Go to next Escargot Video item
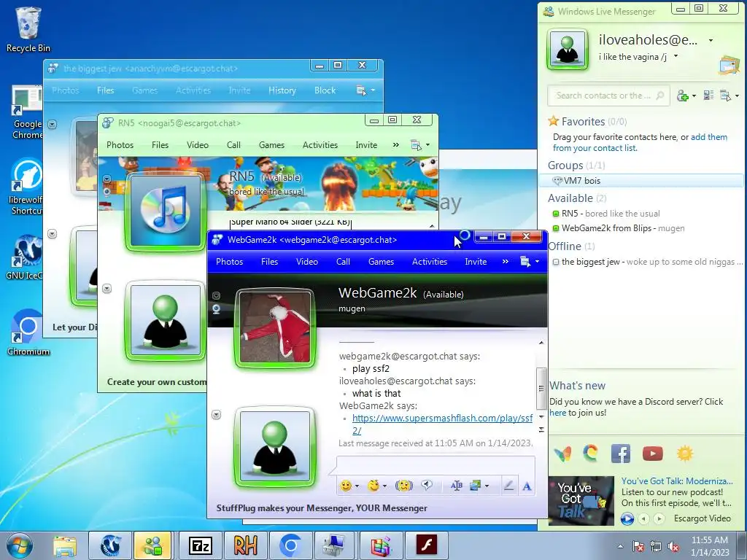Screen dimensions: 747x560 (x=659, y=518)
